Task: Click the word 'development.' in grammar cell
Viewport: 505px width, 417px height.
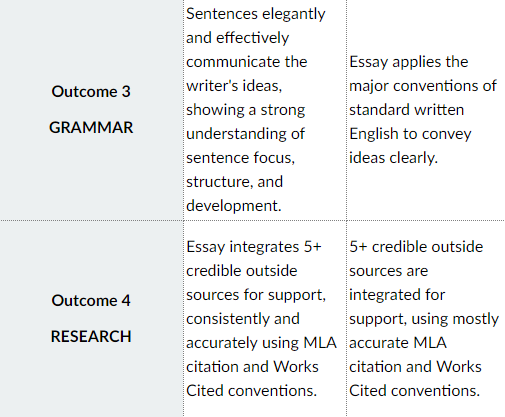Action: pos(234,206)
